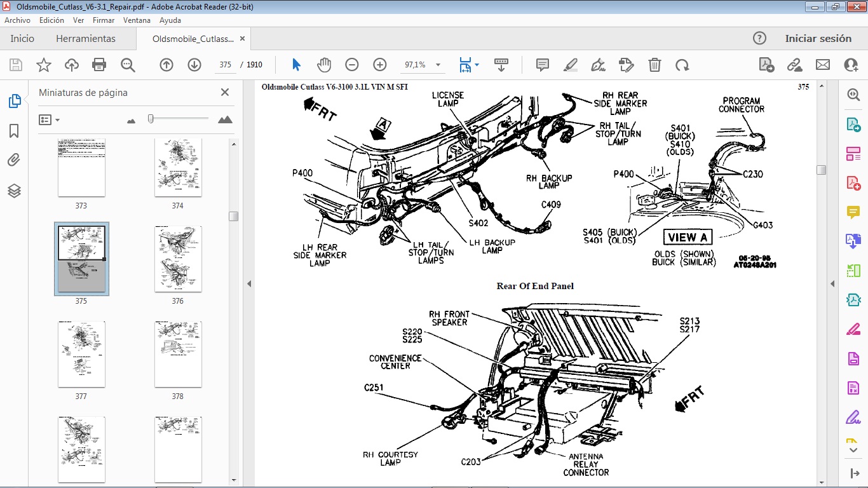This screenshot has width=868, height=488.
Task: Switch to the Inicio tab
Action: click(22, 38)
